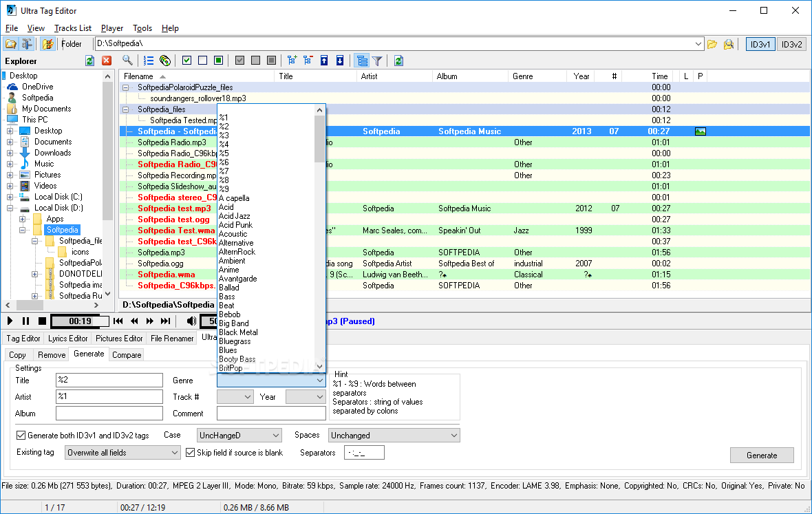812x514 pixels.
Task: Click the Generate button
Action: click(762, 456)
